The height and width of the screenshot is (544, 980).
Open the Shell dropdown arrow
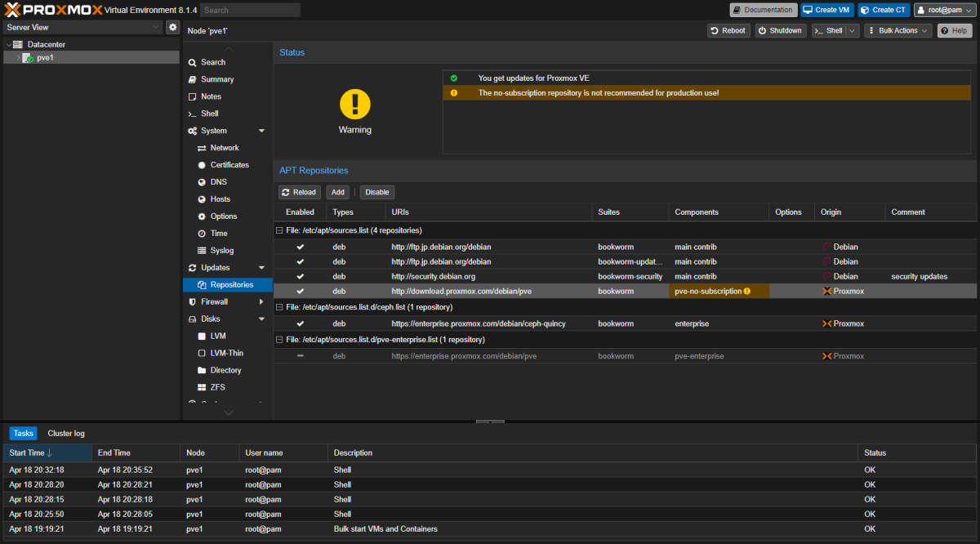853,30
